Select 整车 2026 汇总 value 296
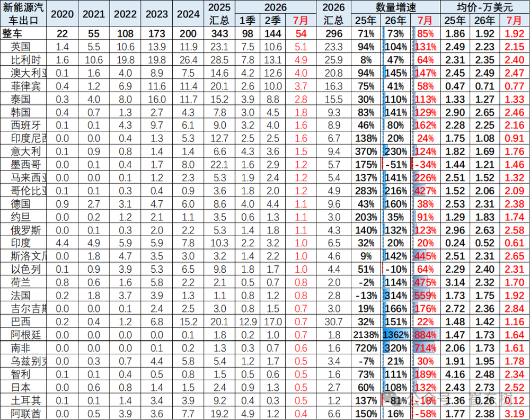530x420 pixels. pyautogui.click(x=333, y=34)
